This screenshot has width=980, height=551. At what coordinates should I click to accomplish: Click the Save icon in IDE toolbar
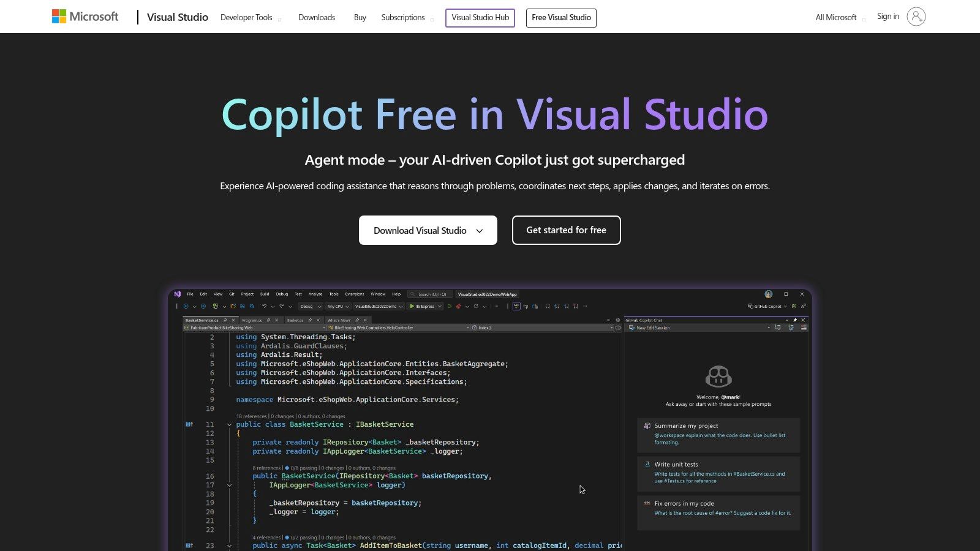pos(243,306)
